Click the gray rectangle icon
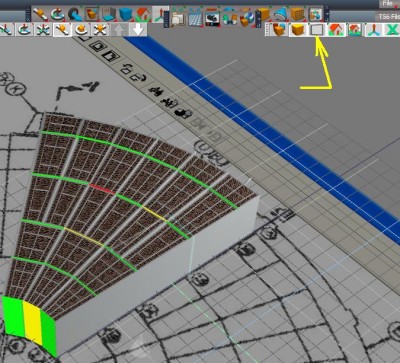 click(317, 30)
